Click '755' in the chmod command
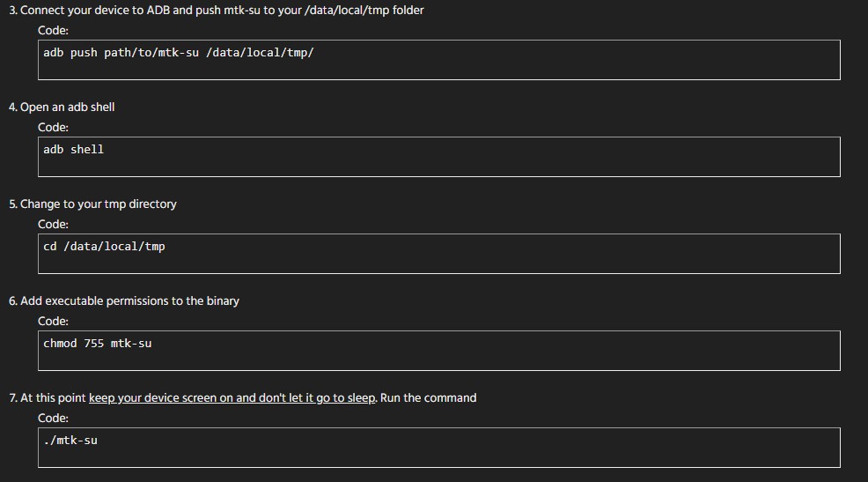 point(94,344)
